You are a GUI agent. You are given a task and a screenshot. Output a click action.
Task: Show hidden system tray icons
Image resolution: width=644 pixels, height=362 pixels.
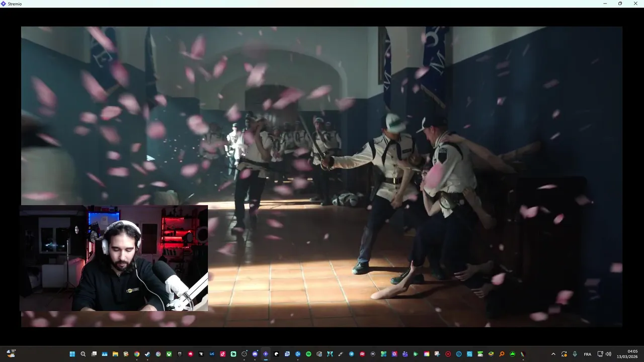pos(553,354)
